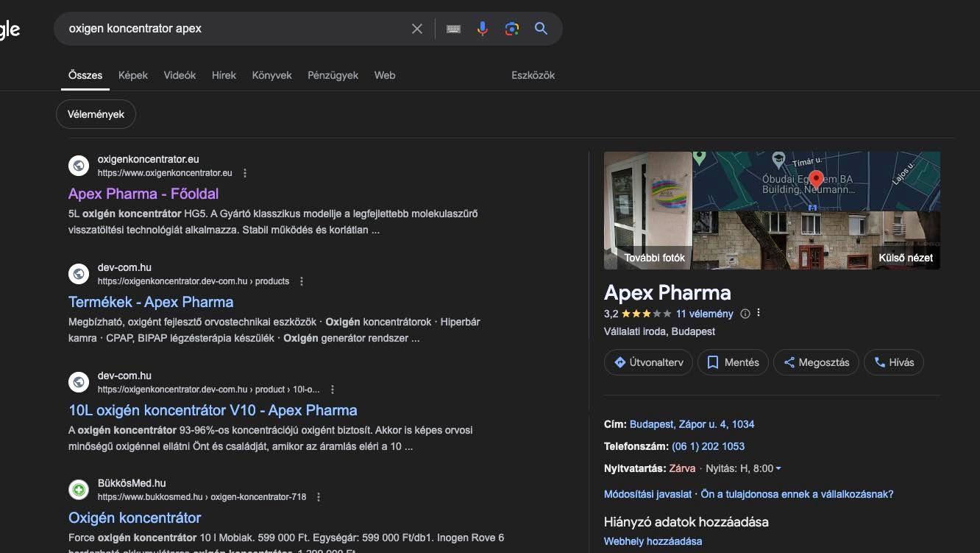Open more options for 10L oxigén result
980x553 pixels.
tap(333, 390)
